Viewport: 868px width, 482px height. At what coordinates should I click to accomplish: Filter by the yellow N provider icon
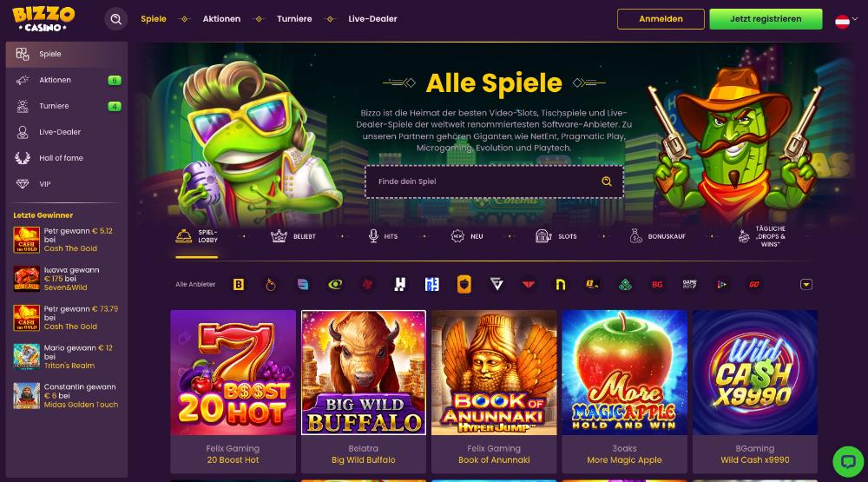[x=561, y=284]
